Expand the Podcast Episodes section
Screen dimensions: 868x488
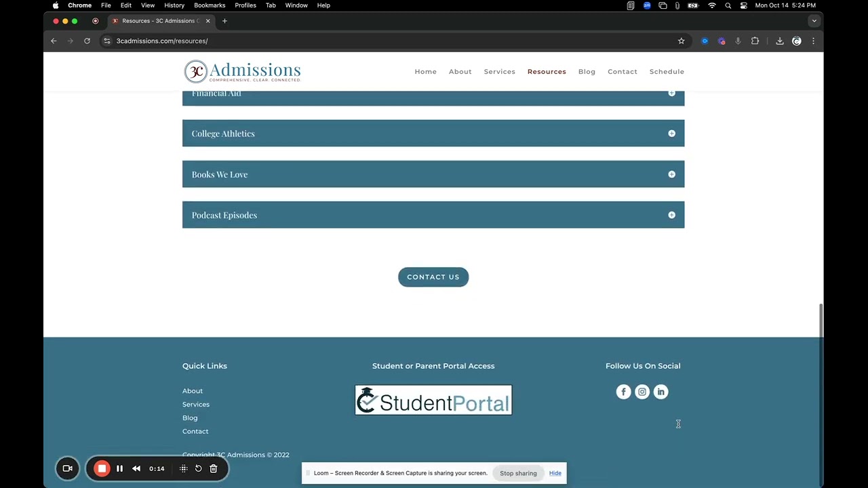(x=433, y=215)
